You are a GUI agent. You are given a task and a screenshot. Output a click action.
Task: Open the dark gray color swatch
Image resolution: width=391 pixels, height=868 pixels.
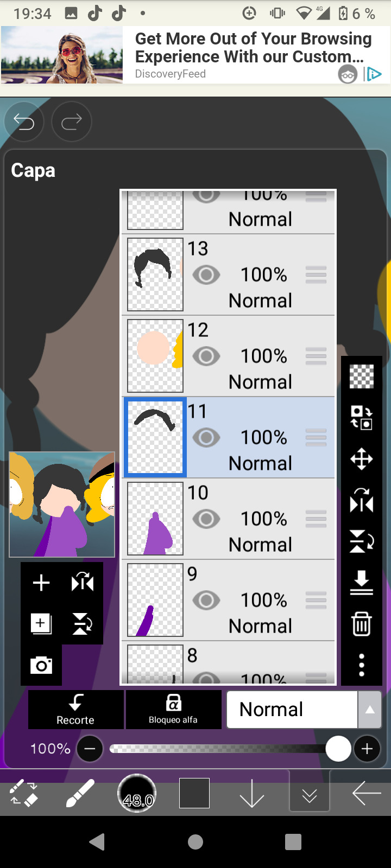194,794
